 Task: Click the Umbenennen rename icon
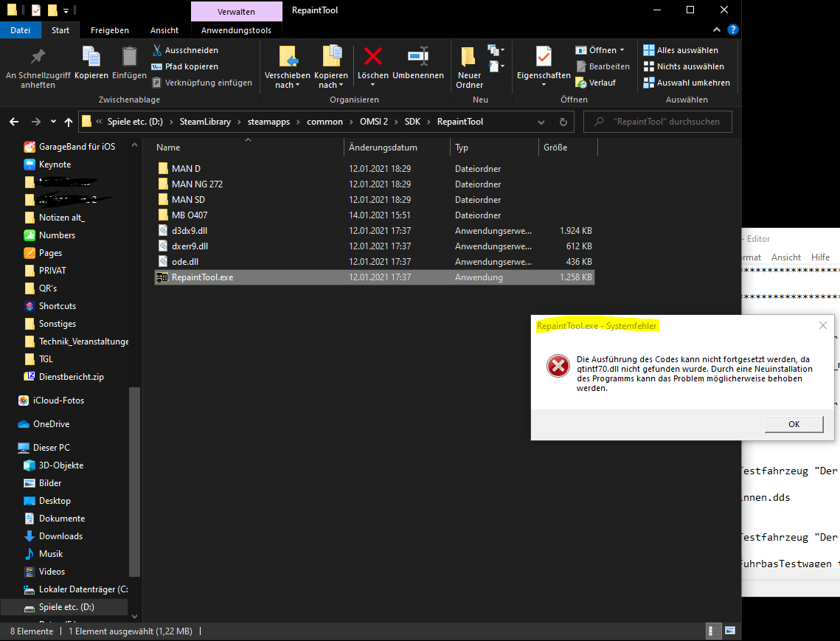tap(418, 56)
